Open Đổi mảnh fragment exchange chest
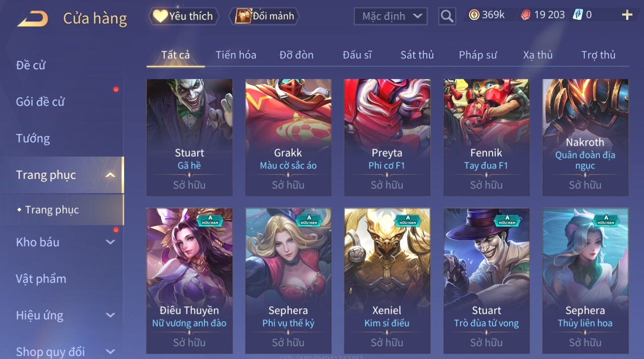Viewport: 644px width, 359px height. 265,16
